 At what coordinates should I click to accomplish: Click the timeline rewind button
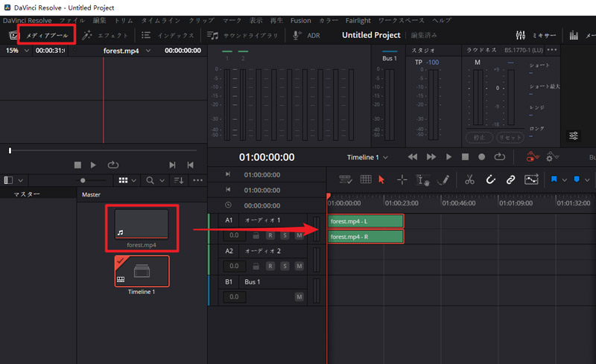[413, 157]
